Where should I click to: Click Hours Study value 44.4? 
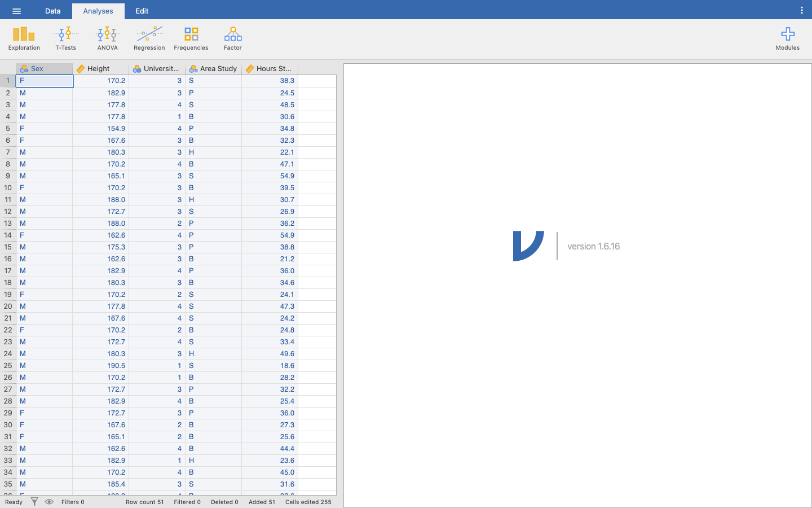point(270,449)
